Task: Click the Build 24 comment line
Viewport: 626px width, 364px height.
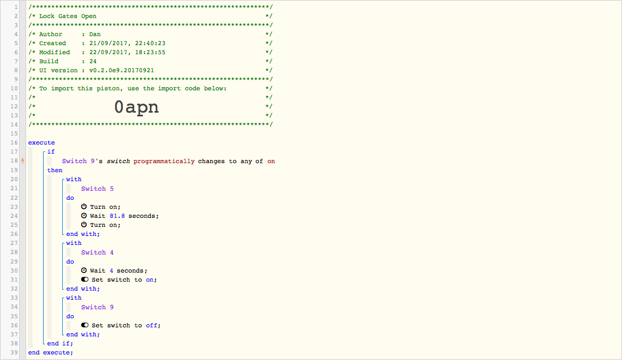Action: (x=150, y=62)
